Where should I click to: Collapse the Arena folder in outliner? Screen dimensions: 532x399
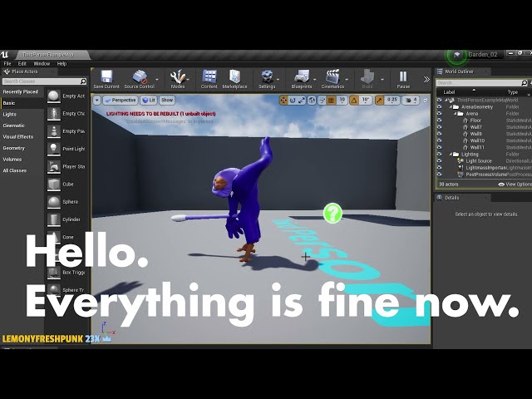pos(456,114)
